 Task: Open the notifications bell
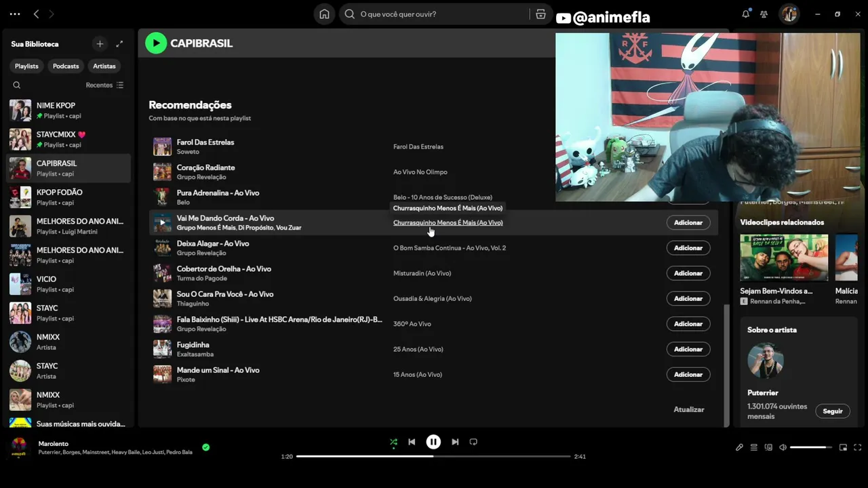pyautogui.click(x=746, y=14)
